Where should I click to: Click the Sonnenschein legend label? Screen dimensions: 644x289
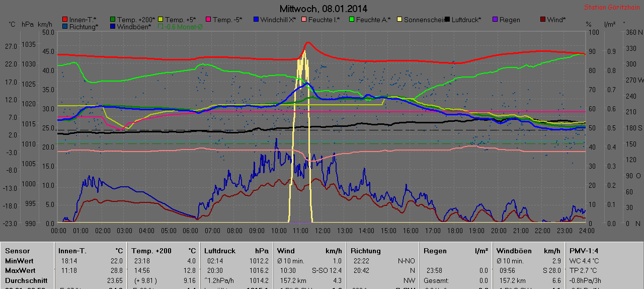pyautogui.click(x=423, y=20)
